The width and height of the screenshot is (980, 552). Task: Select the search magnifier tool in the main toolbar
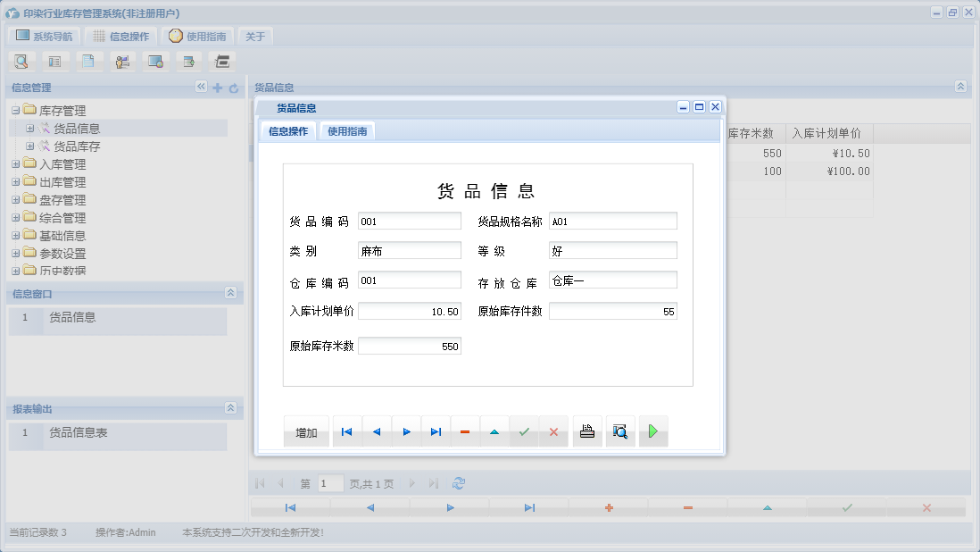tap(21, 61)
